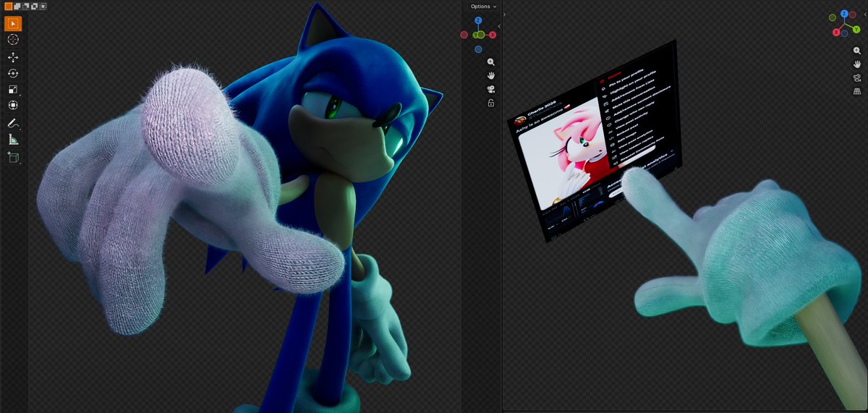This screenshot has width=868, height=413.
Task: Click the red X axis on right gizmo
Action: (836, 32)
